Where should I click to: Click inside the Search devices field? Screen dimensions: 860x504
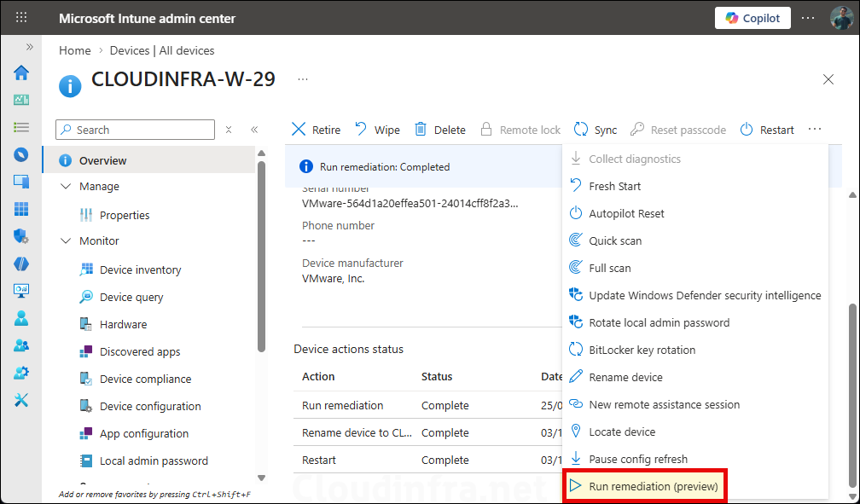pyautogui.click(x=134, y=129)
